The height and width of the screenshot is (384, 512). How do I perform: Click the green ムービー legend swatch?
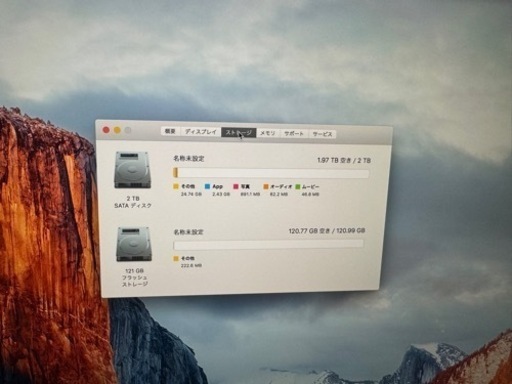[x=298, y=187]
